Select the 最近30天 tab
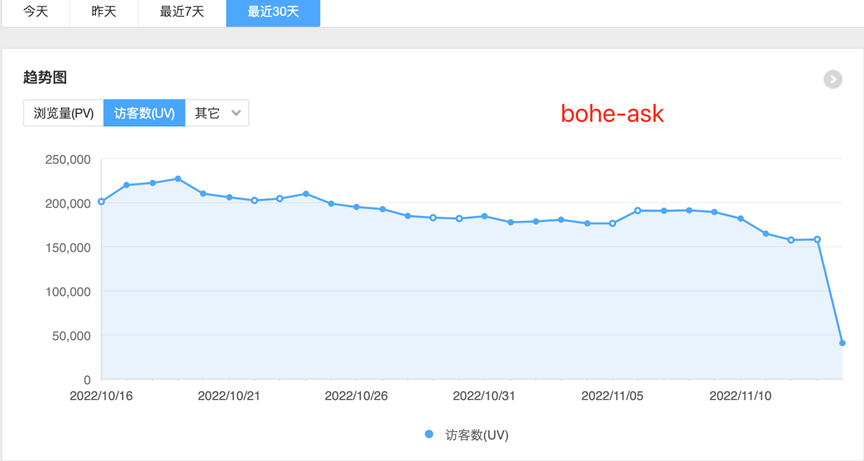The image size is (864, 461). click(x=273, y=11)
